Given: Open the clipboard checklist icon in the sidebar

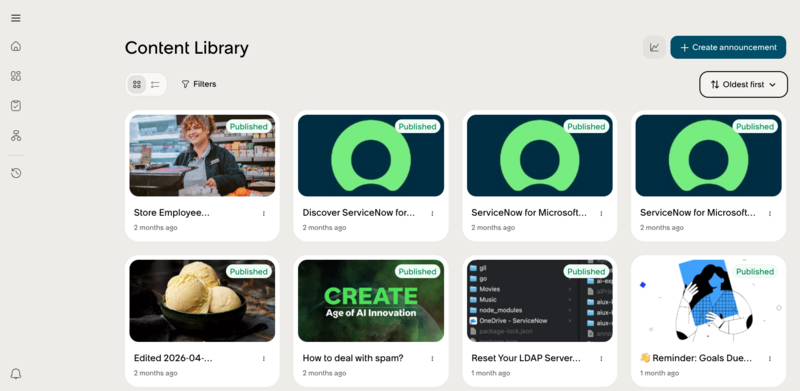Looking at the screenshot, I should click(x=16, y=106).
